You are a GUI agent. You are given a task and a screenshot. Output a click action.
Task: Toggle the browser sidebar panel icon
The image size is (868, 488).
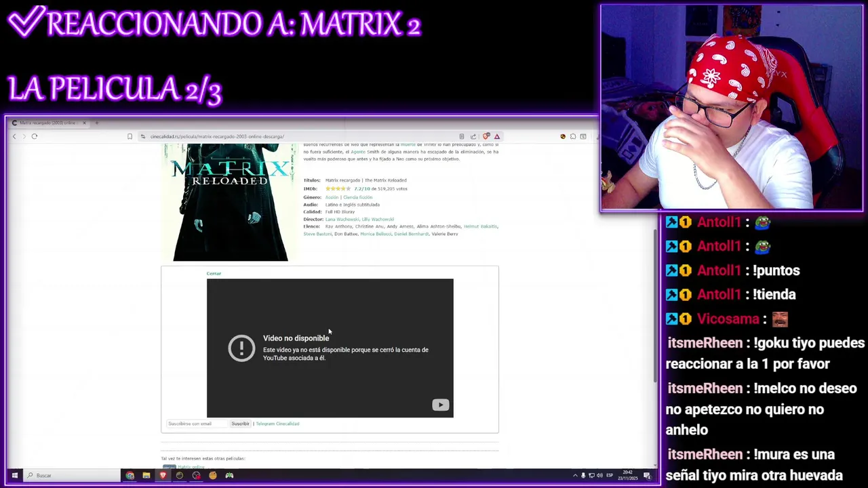[583, 136]
